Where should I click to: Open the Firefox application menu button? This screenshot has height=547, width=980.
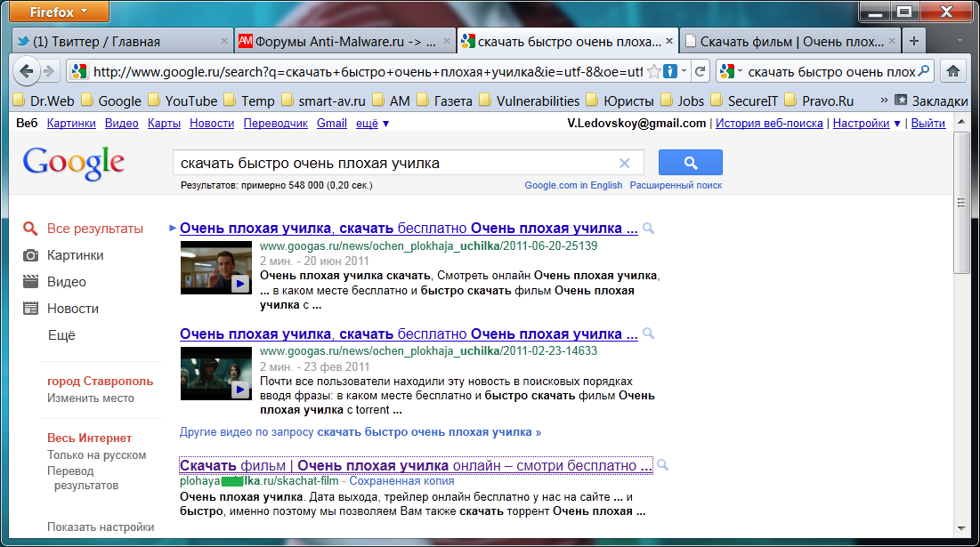pos(60,12)
